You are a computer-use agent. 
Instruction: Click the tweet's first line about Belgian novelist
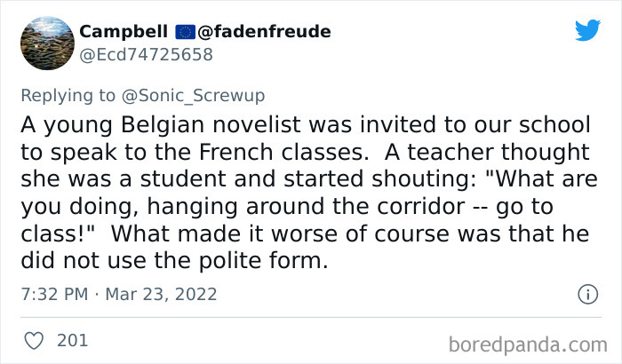[x=306, y=125]
